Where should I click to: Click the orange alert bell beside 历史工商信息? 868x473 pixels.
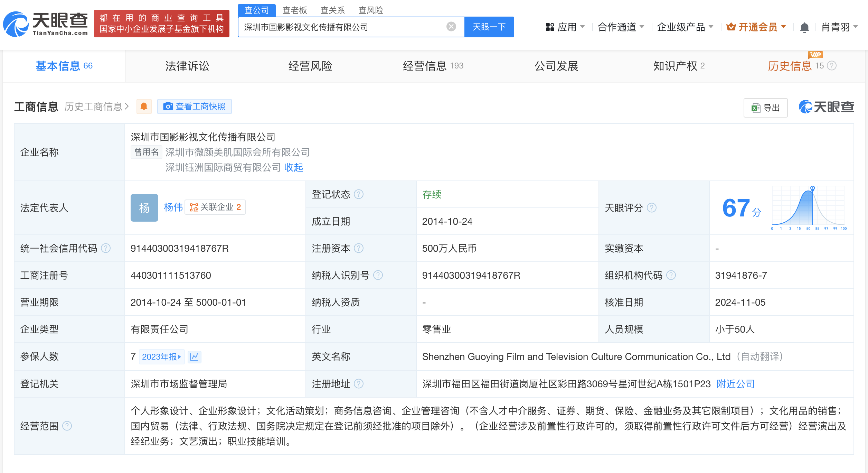point(144,106)
